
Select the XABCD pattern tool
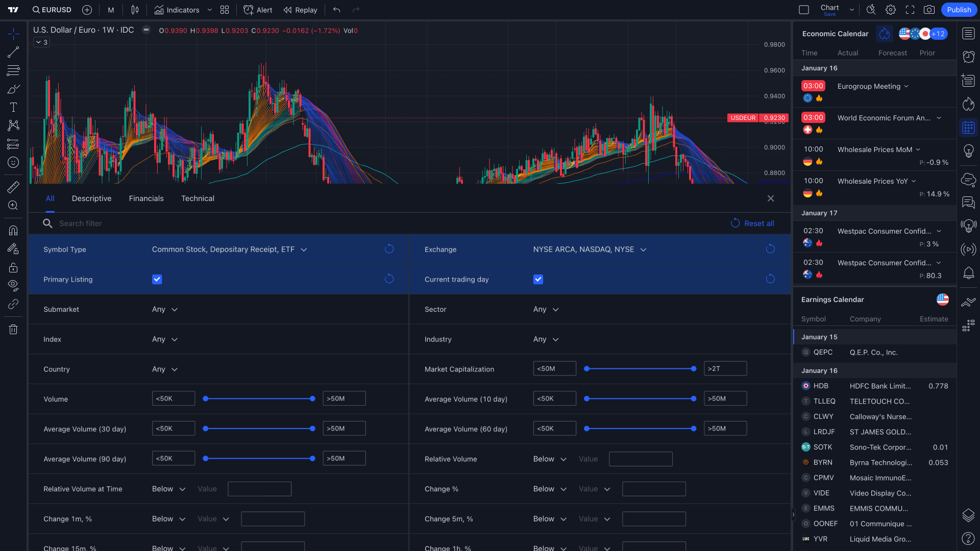(x=13, y=126)
